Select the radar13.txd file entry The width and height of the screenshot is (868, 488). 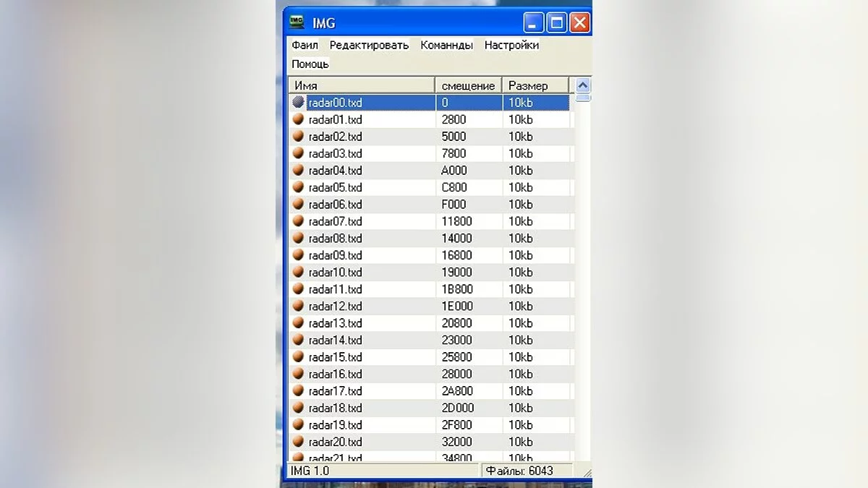(x=335, y=323)
